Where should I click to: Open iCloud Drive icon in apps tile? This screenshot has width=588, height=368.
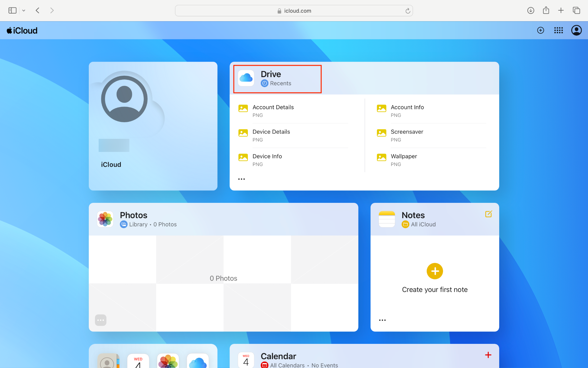[x=198, y=361]
